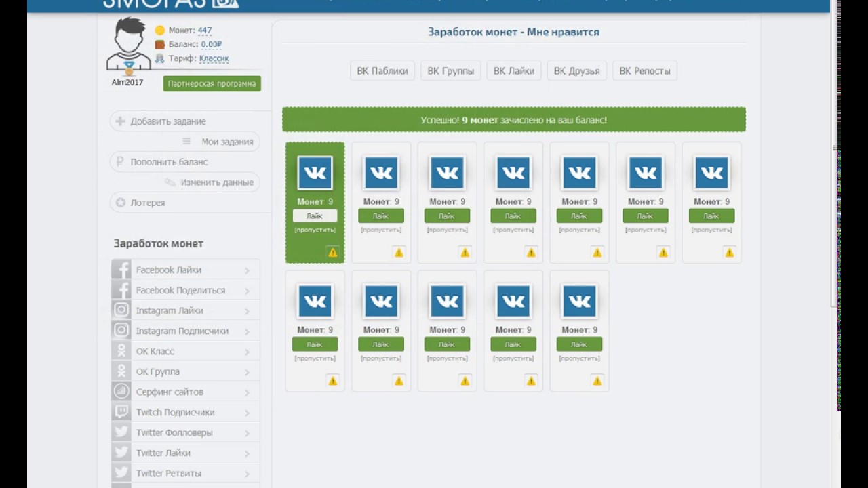Click the warning triangle in the highlighted green card
The image size is (868, 488).
click(x=333, y=252)
